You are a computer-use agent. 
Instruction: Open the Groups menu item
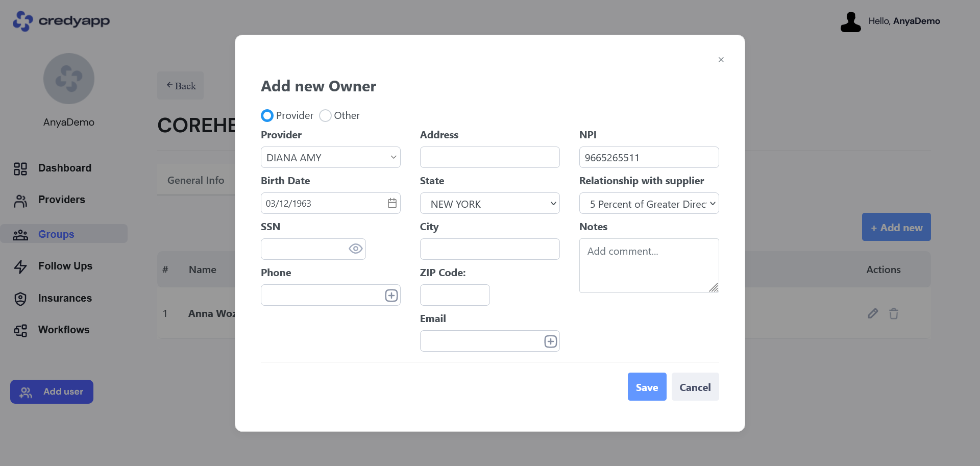tap(64, 234)
